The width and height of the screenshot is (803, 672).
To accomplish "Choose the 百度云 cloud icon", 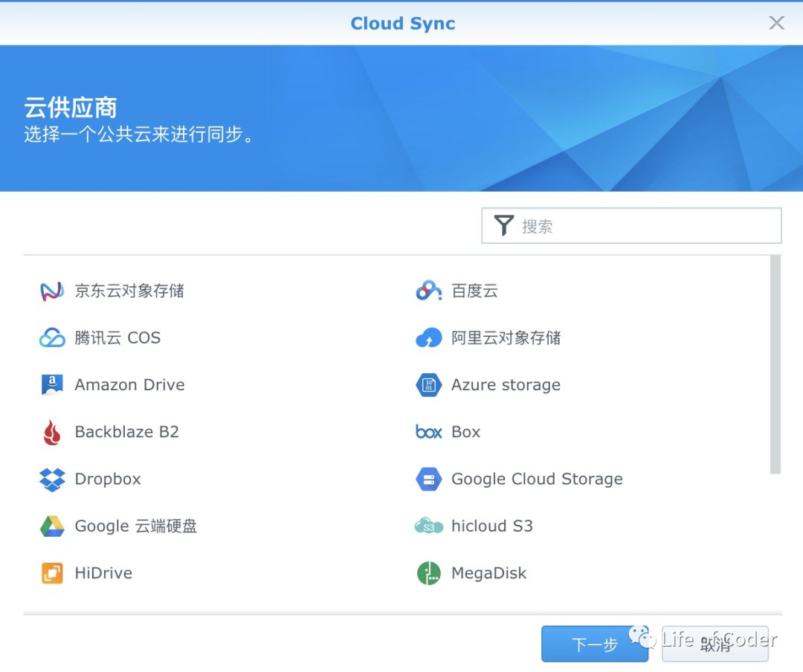I will [x=428, y=291].
